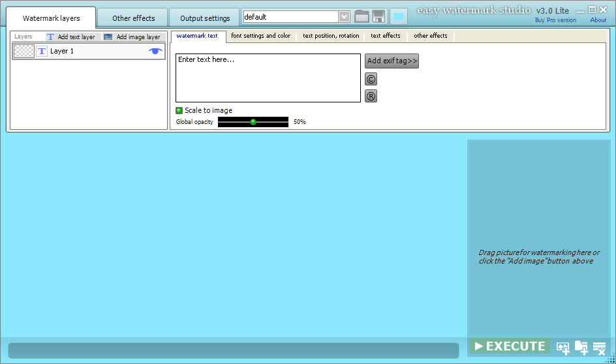The image size is (616, 364).
Task: Select the watermark text sub-tab
Action: point(197,36)
